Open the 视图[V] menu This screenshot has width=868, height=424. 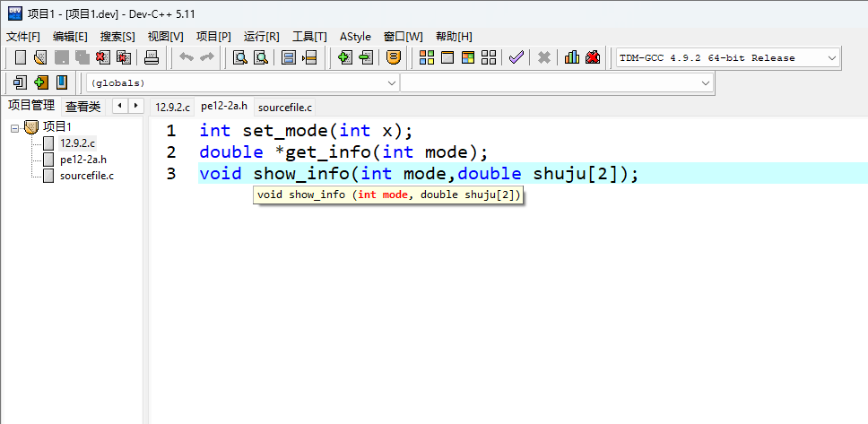click(x=166, y=37)
